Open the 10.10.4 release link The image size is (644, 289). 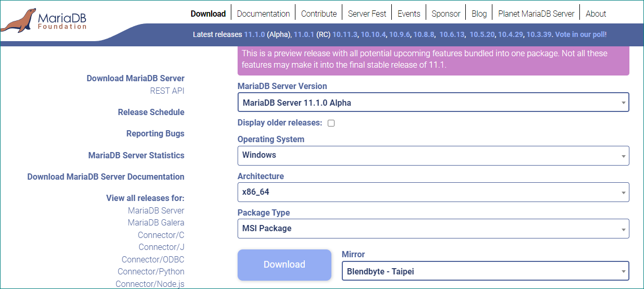point(373,34)
